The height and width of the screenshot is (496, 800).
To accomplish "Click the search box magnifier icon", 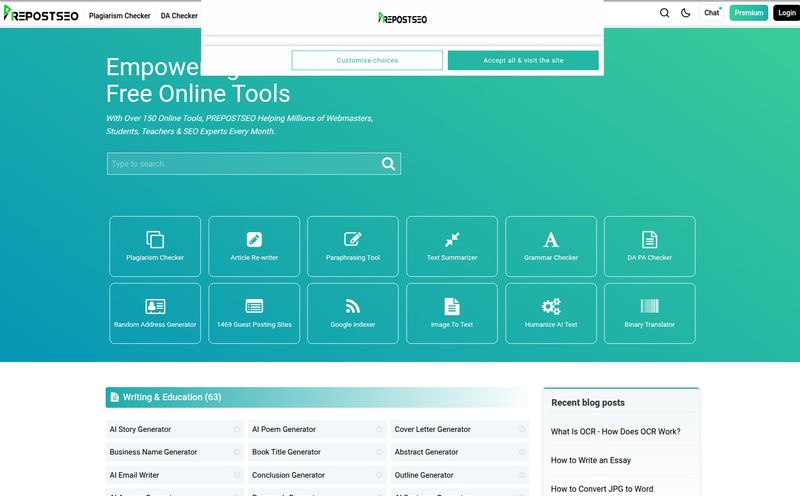I will point(388,164).
